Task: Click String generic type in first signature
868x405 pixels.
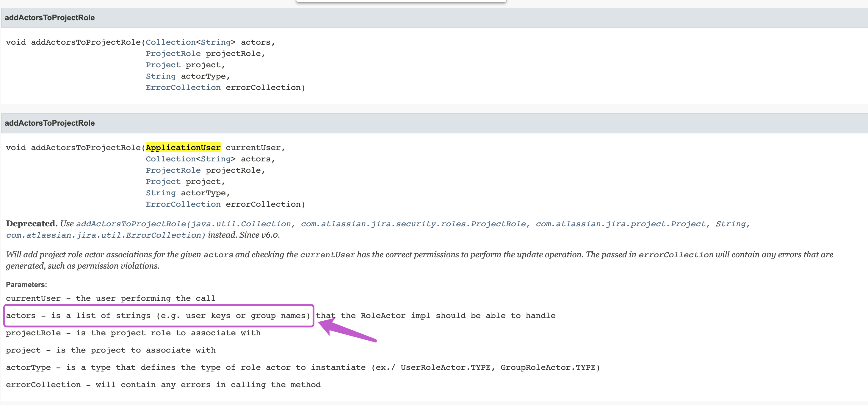Action: point(216,43)
